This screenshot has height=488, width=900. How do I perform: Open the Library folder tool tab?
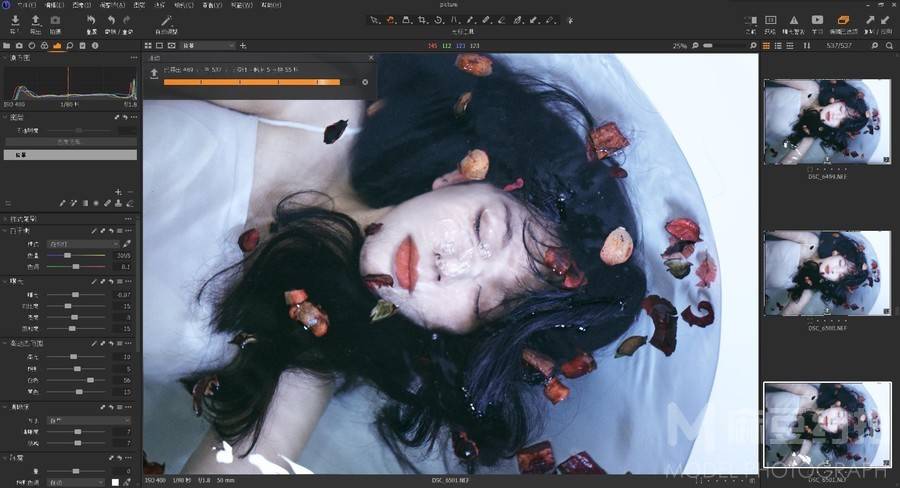pos(7,45)
